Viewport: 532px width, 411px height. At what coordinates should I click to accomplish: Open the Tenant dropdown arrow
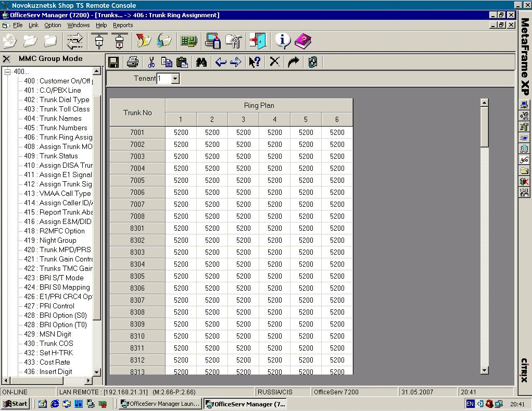175,79
